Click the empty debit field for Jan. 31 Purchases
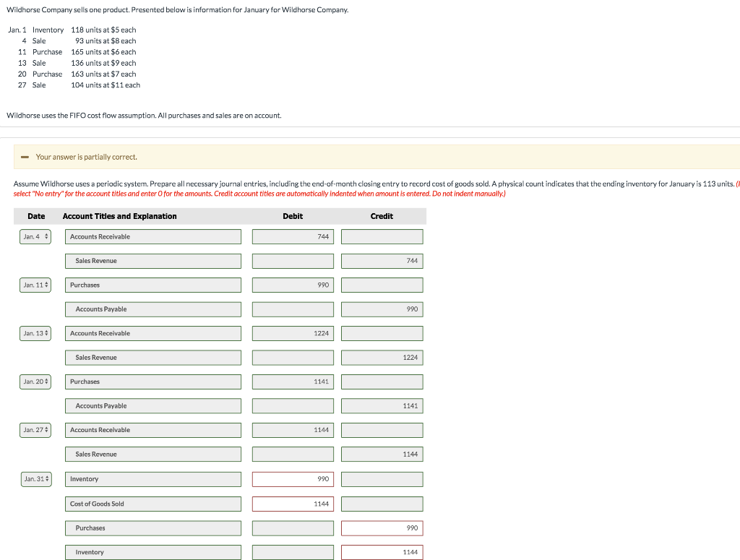The height and width of the screenshot is (560, 740). 293,528
